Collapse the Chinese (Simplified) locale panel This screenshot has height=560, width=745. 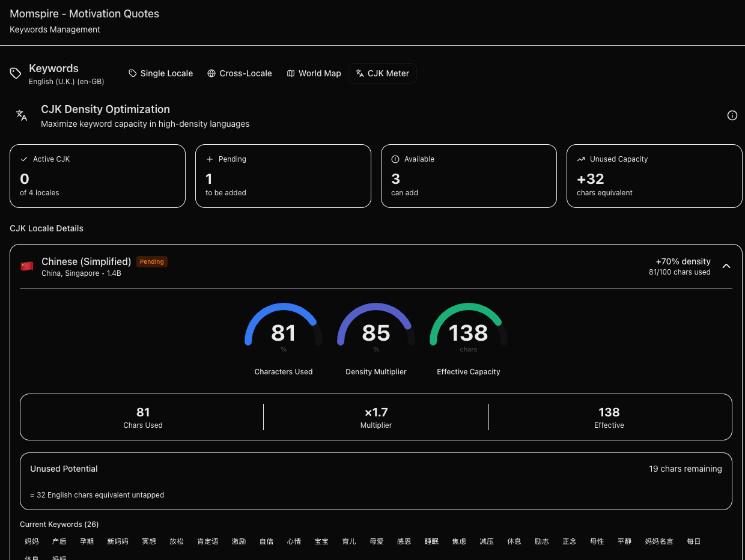[726, 266]
